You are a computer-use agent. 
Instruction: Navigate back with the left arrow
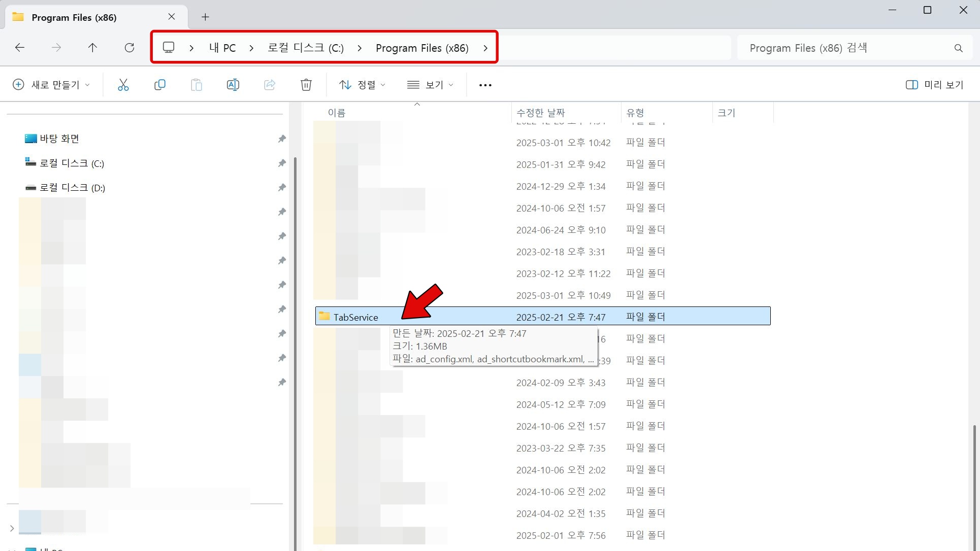(x=20, y=48)
